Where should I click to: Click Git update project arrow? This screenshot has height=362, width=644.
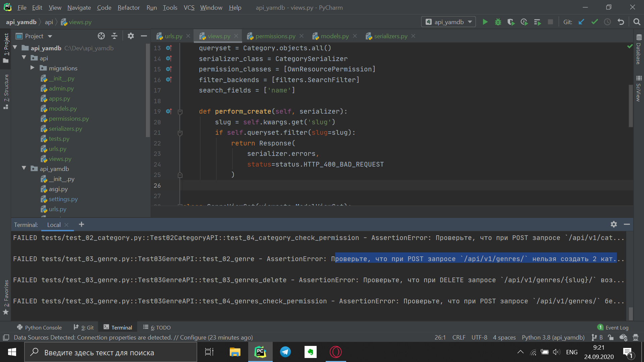(x=581, y=22)
